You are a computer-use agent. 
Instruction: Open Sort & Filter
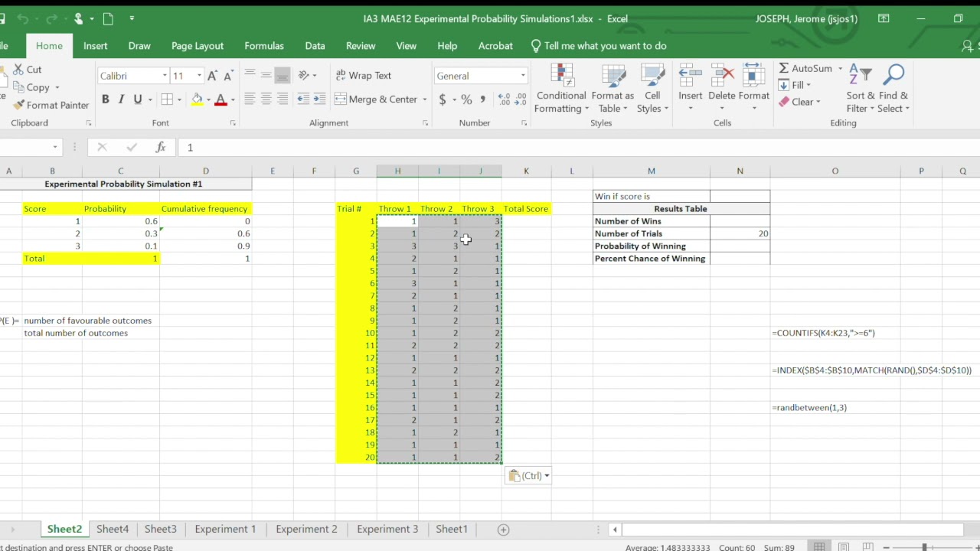[861, 89]
